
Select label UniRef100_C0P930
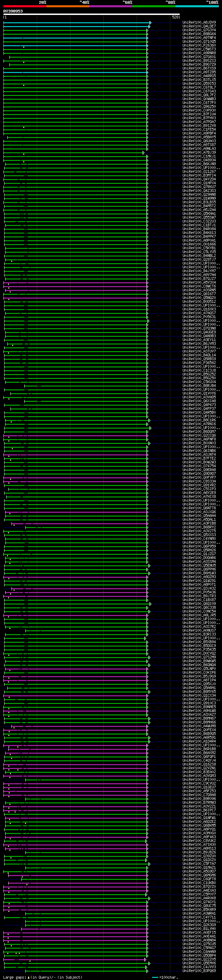[x=199, y=110]
